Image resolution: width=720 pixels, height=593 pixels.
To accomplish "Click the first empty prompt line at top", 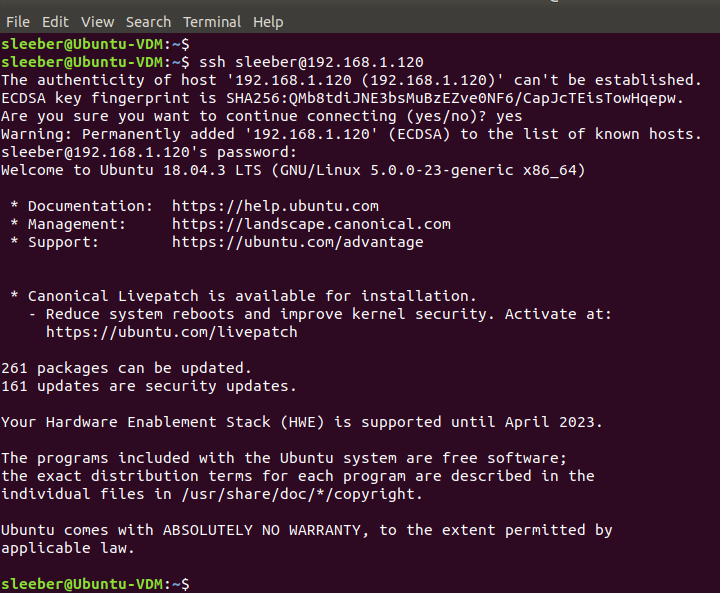I will tap(95, 44).
